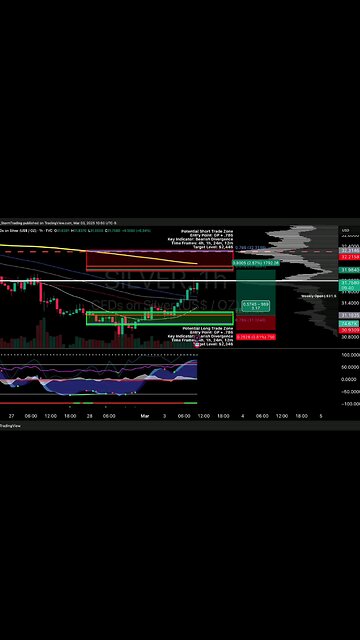Click the 'Mar' label on time axis
This screenshot has width=360, height=640.
tap(144, 416)
